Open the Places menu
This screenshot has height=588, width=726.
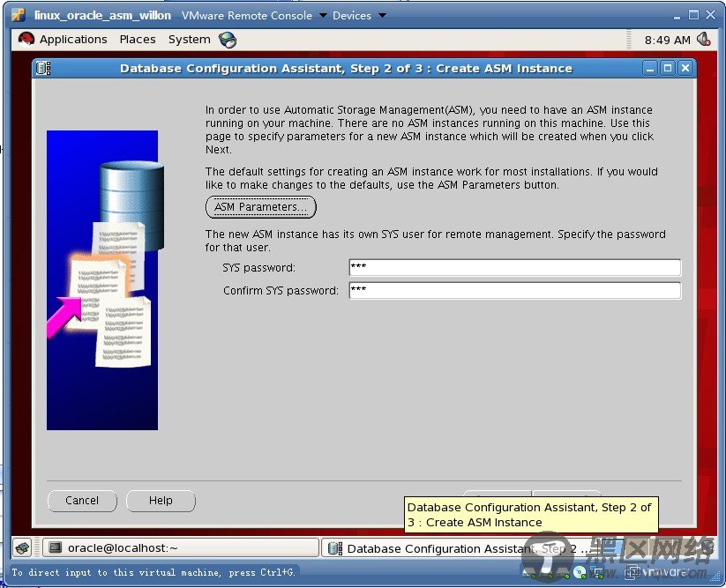(138, 40)
